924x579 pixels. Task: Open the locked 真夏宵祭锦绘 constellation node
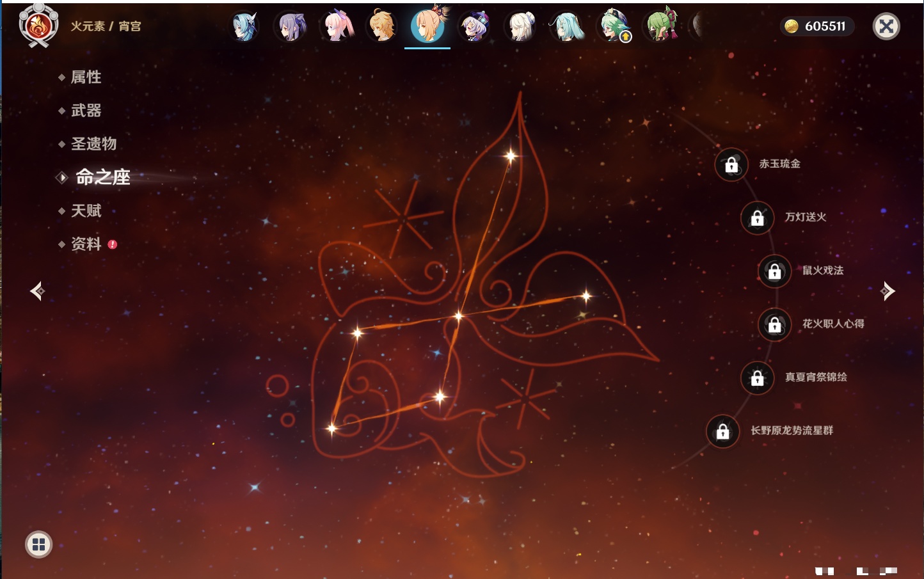coord(758,377)
